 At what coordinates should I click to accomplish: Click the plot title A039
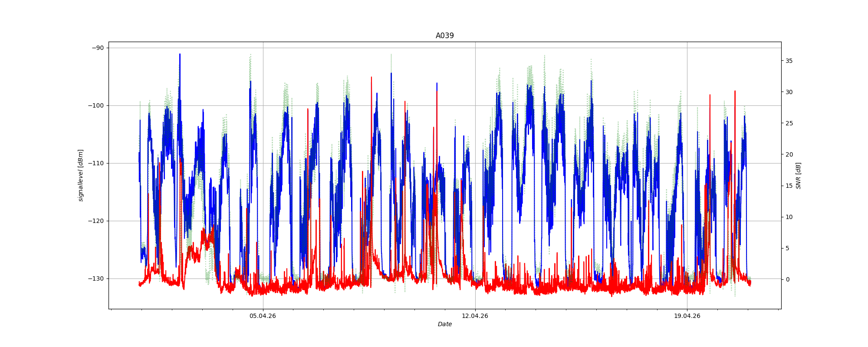click(x=444, y=36)
